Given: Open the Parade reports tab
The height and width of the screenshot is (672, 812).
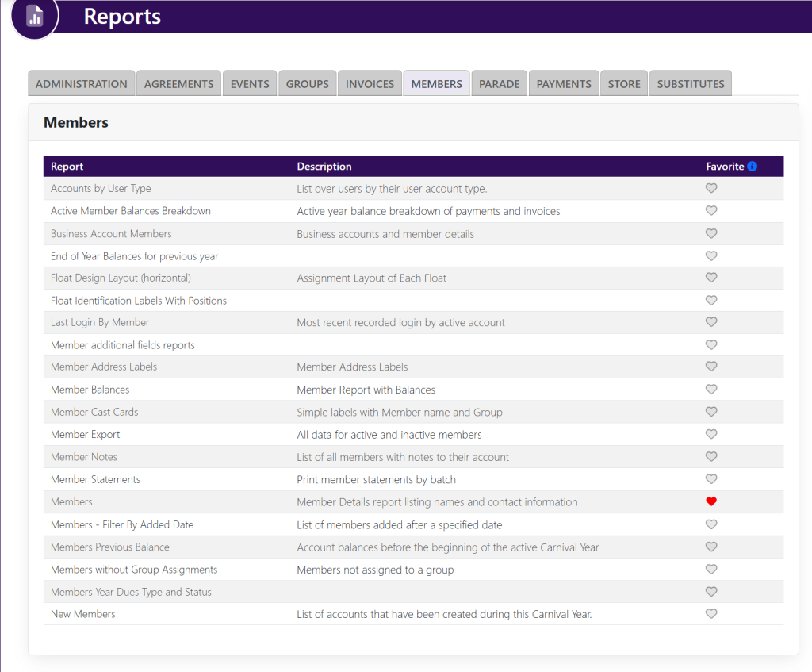Looking at the screenshot, I should [x=499, y=84].
